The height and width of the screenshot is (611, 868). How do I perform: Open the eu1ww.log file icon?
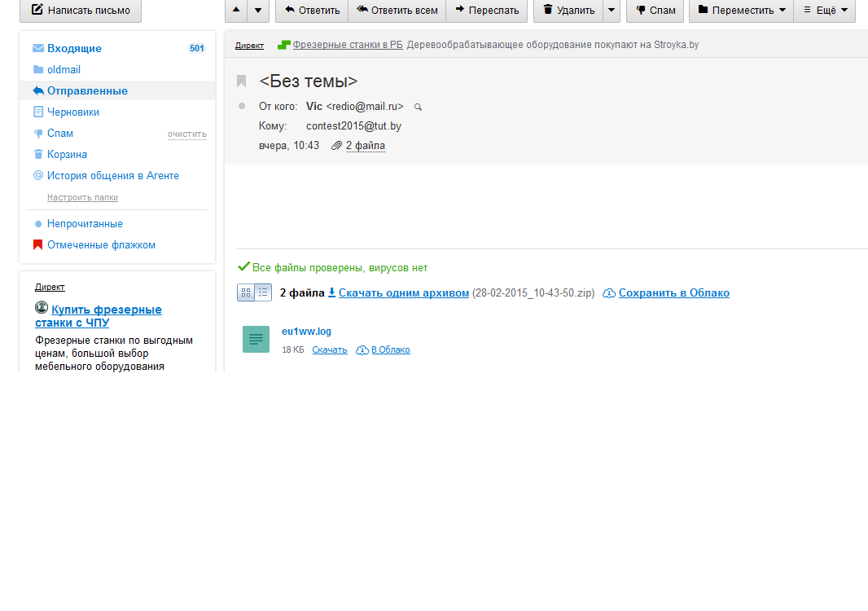click(x=256, y=339)
